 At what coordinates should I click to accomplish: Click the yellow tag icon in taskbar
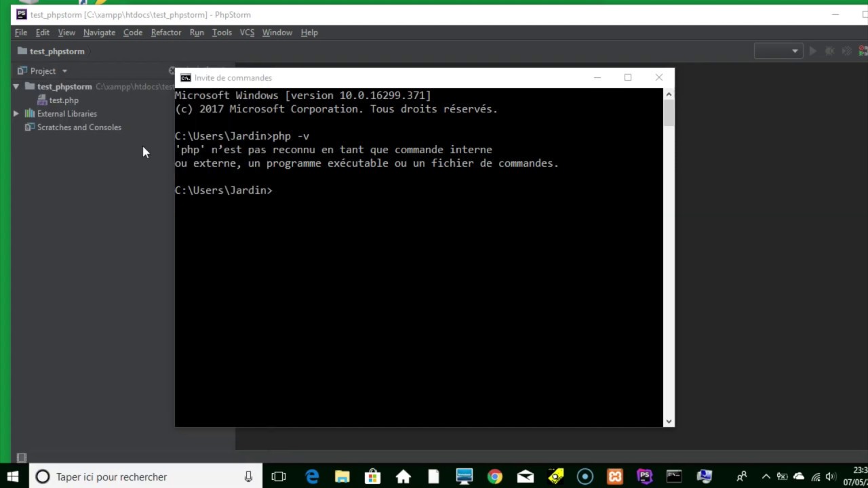(555, 476)
